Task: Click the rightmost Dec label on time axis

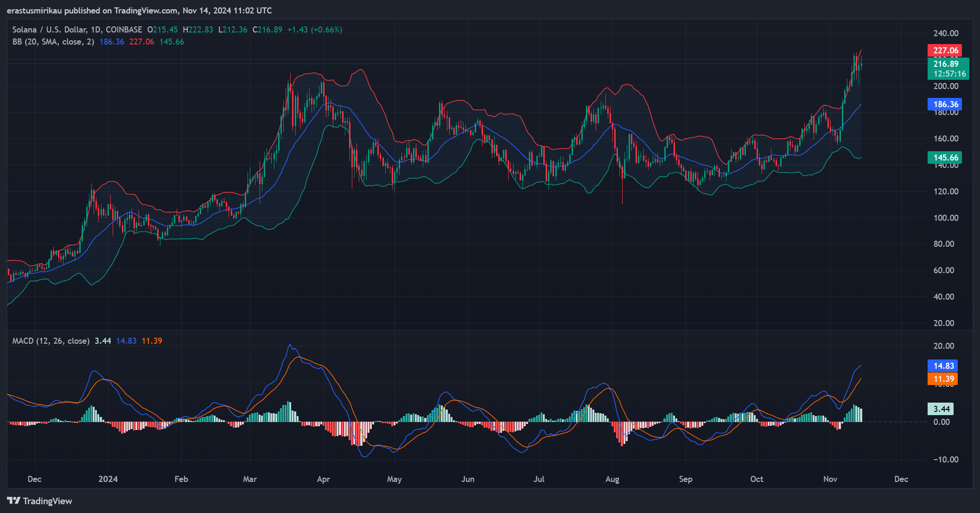Action: [901, 479]
